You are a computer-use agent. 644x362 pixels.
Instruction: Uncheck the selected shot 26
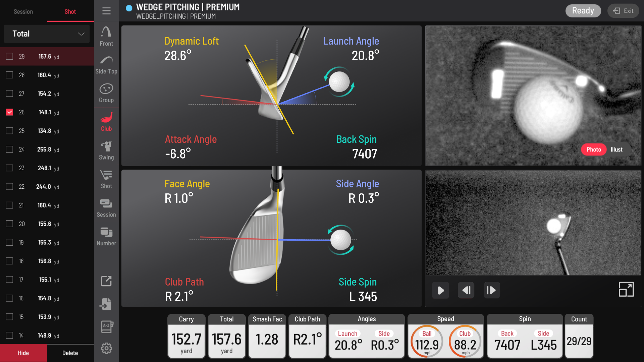9,112
